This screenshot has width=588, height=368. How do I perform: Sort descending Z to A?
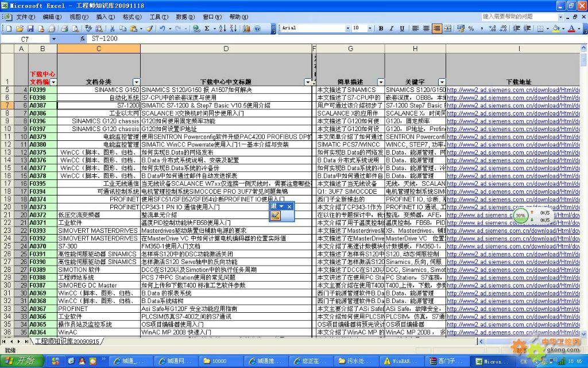(233, 28)
